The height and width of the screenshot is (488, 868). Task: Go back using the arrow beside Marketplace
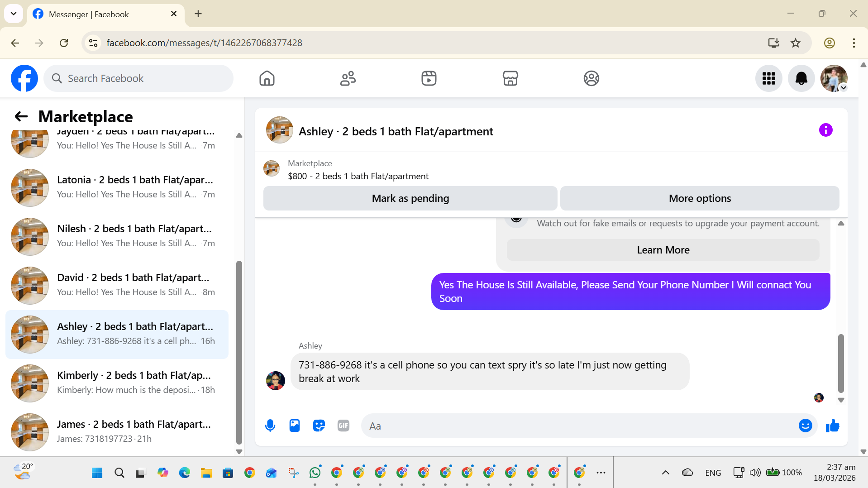(x=21, y=117)
